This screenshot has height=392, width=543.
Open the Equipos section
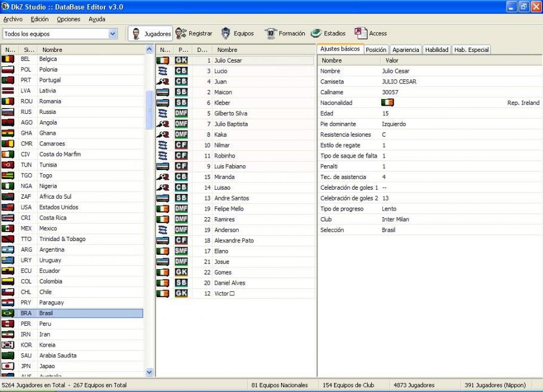[237, 33]
